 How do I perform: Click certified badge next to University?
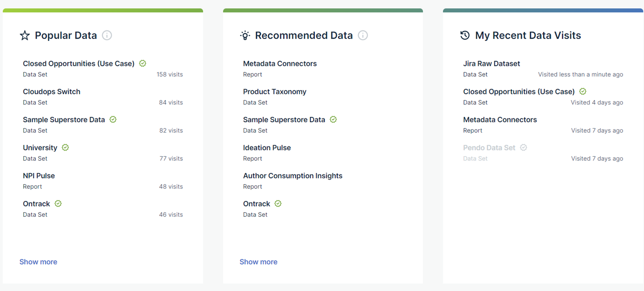click(65, 148)
